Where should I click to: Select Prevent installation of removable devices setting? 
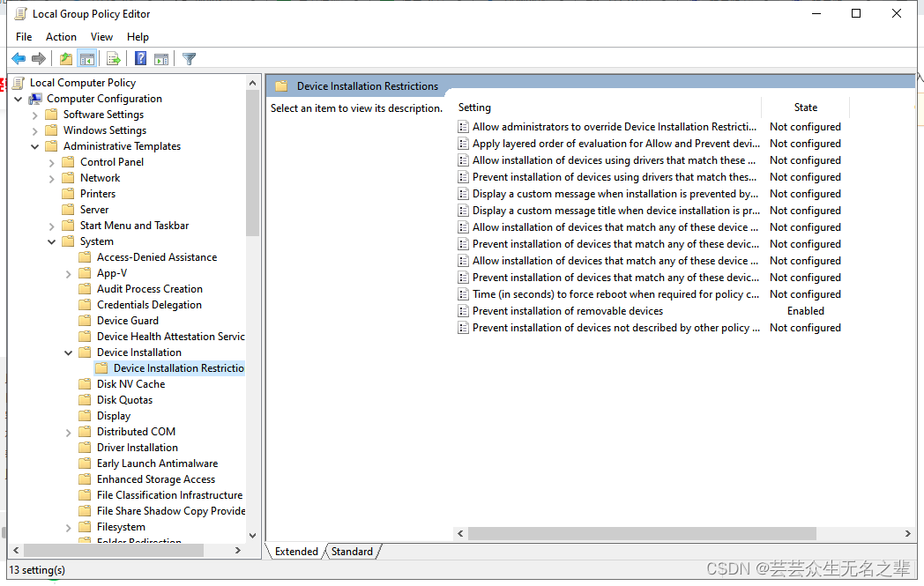click(568, 311)
